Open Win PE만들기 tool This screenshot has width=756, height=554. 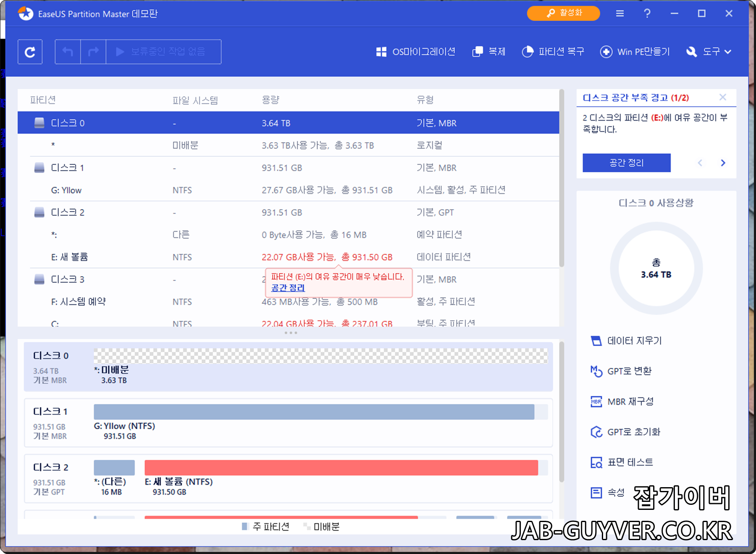point(635,52)
